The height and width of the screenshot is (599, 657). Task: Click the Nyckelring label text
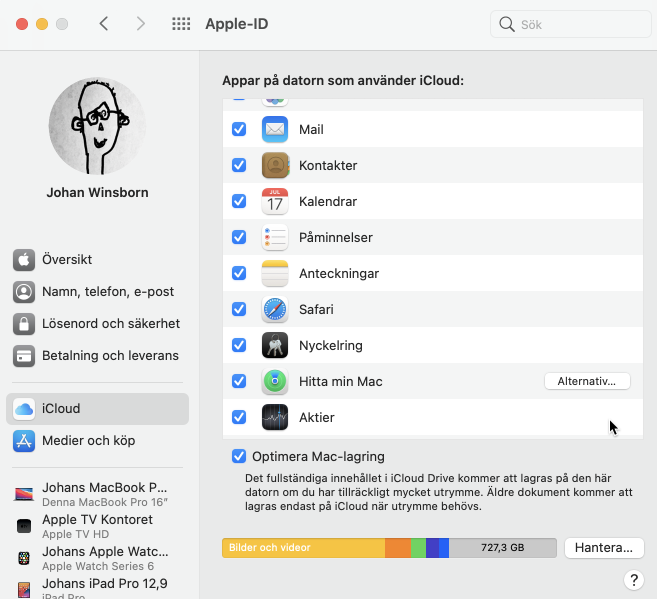pos(331,346)
